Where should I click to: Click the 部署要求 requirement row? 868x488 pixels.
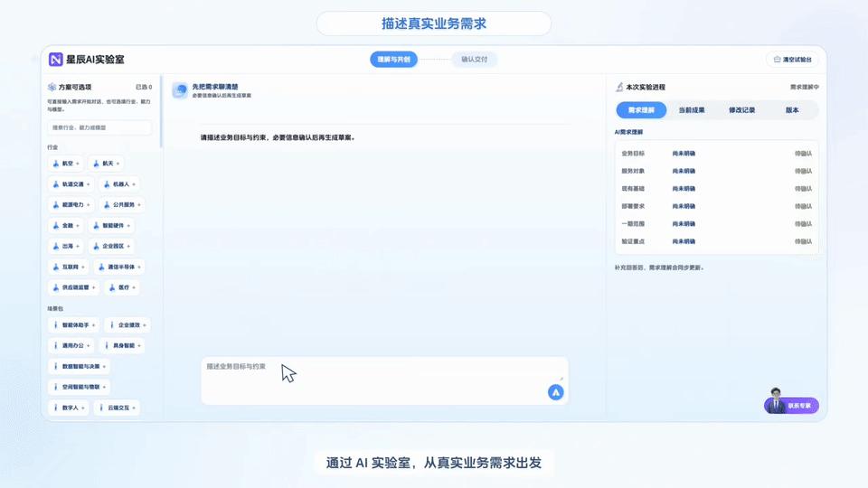tap(716, 206)
